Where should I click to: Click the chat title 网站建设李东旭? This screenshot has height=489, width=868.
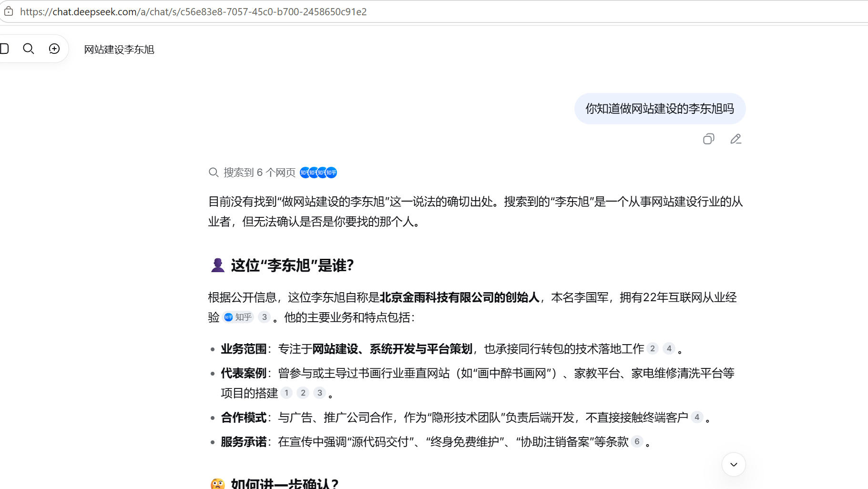point(119,50)
